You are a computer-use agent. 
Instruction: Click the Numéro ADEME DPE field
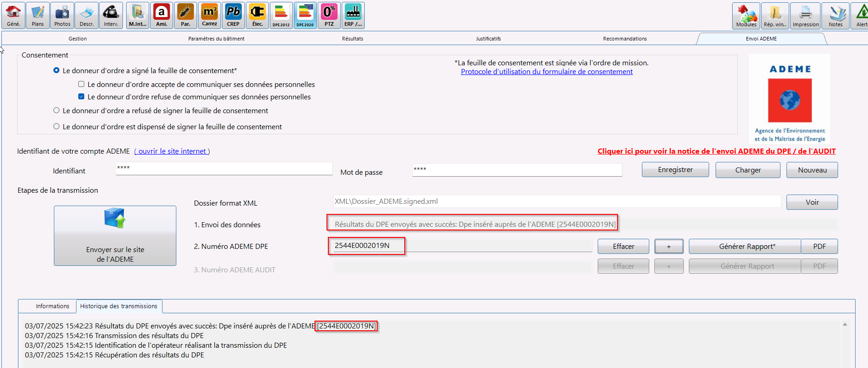click(463, 246)
